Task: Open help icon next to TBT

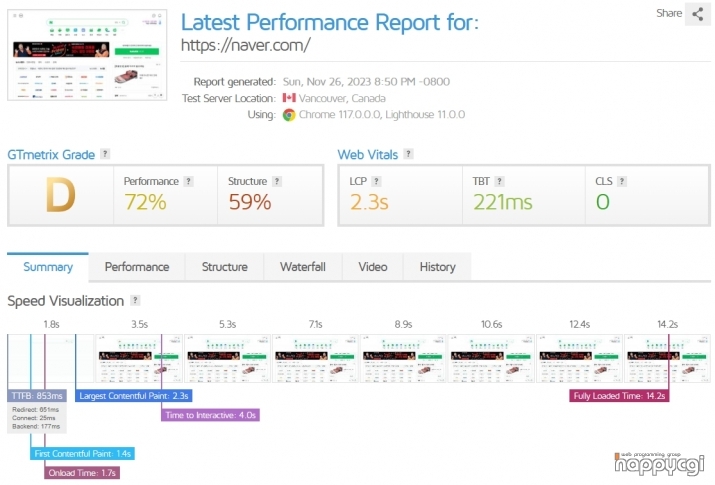Action: 499,181
